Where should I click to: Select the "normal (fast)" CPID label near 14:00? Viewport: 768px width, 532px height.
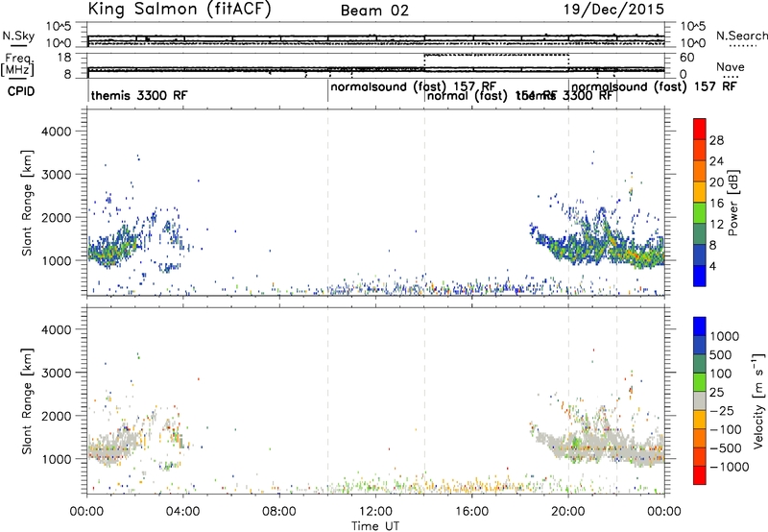pos(467,96)
